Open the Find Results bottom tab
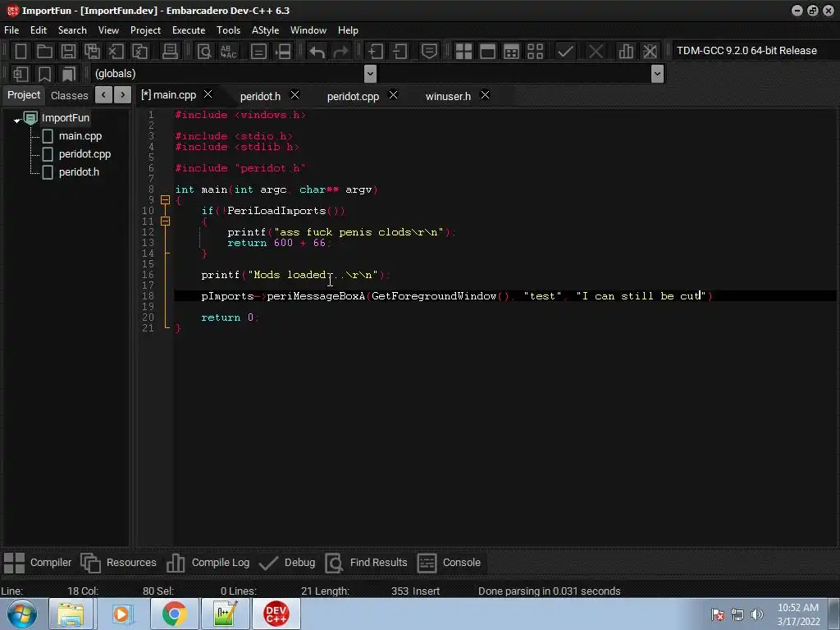The width and height of the screenshot is (840, 630). click(366, 563)
